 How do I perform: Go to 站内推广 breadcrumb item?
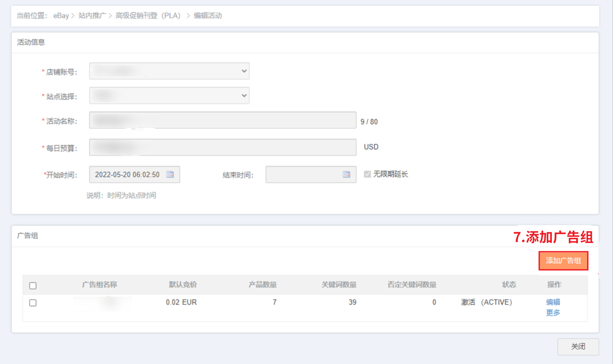tap(92, 16)
